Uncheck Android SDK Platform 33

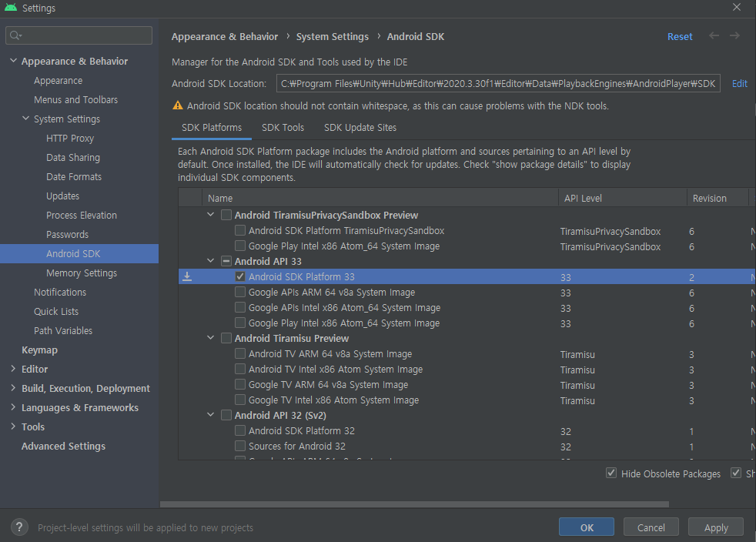click(x=240, y=277)
